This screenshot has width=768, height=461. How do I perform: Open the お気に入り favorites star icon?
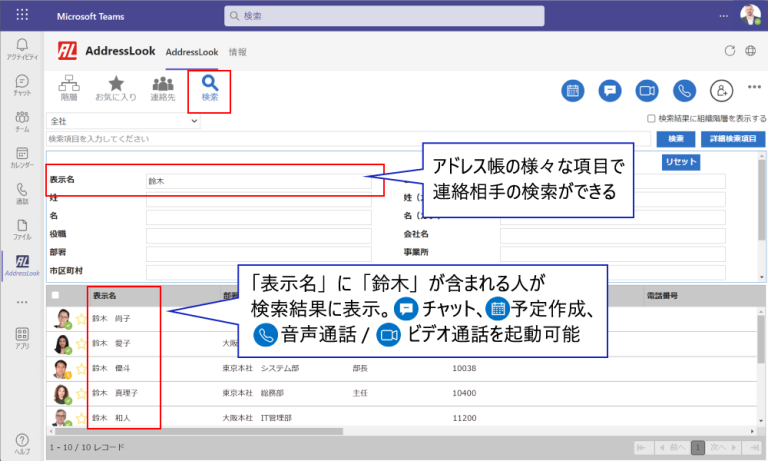tap(116, 88)
